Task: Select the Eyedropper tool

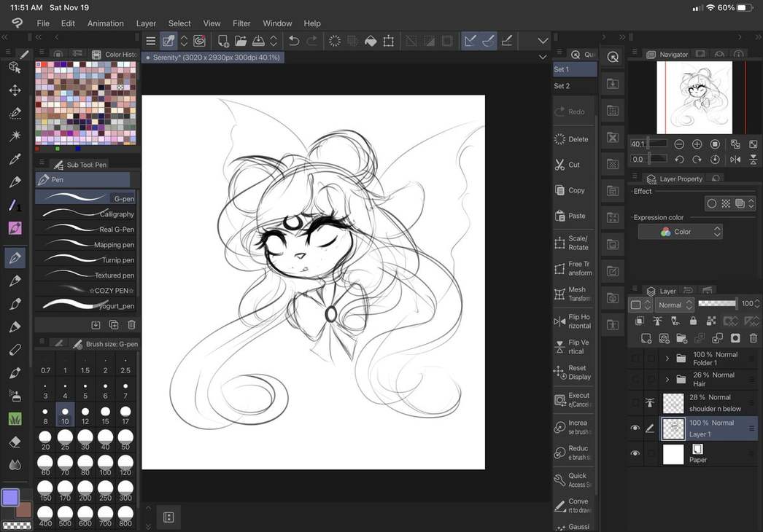Action: (15, 159)
